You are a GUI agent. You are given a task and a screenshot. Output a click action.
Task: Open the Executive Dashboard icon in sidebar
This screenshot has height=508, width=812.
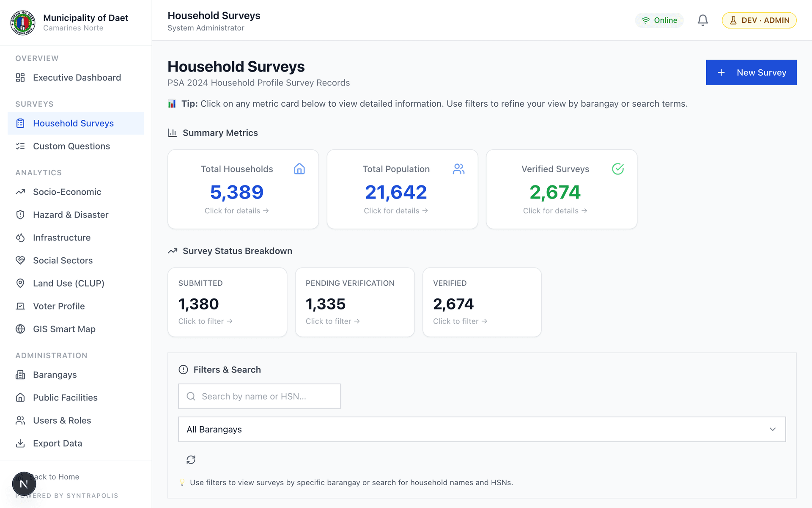point(20,77)
